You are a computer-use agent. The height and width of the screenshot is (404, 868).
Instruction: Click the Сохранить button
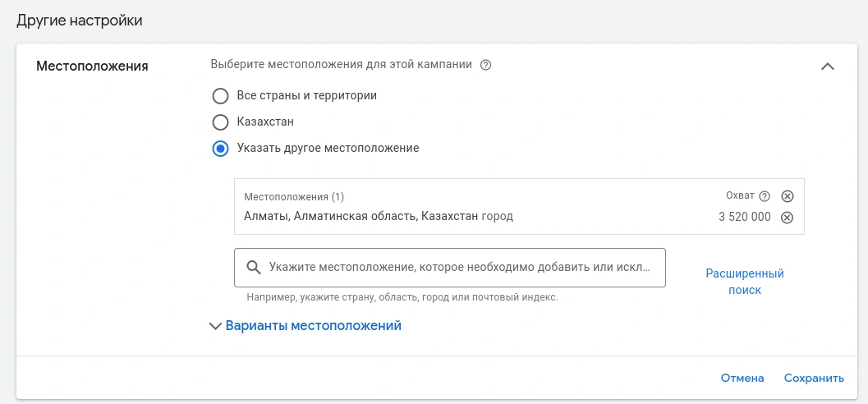[x=814, y=378]
